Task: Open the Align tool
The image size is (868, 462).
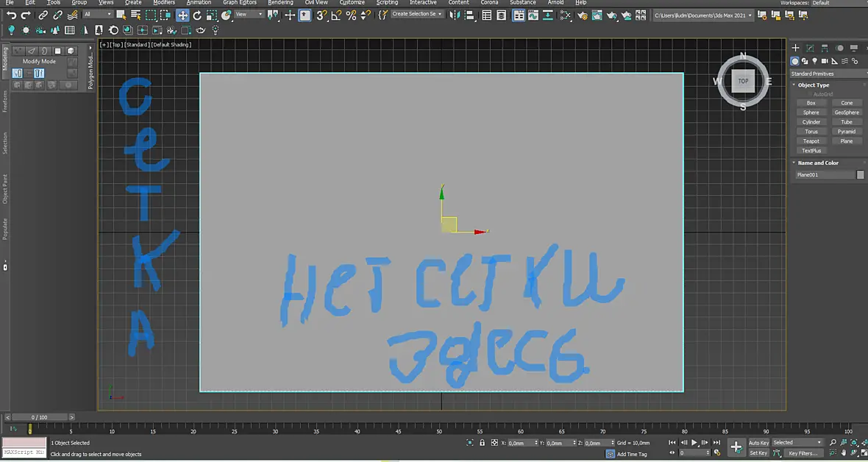Action: 469,15
